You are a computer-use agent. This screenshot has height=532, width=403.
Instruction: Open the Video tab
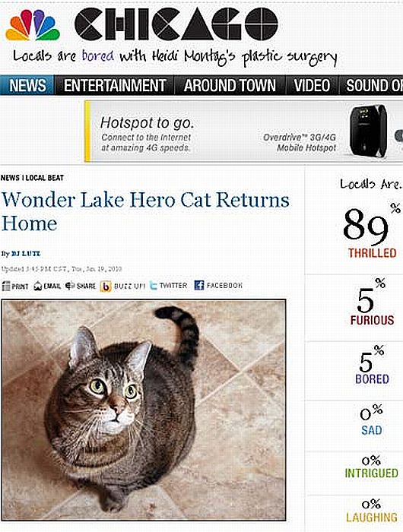click(x=312, y=85)
